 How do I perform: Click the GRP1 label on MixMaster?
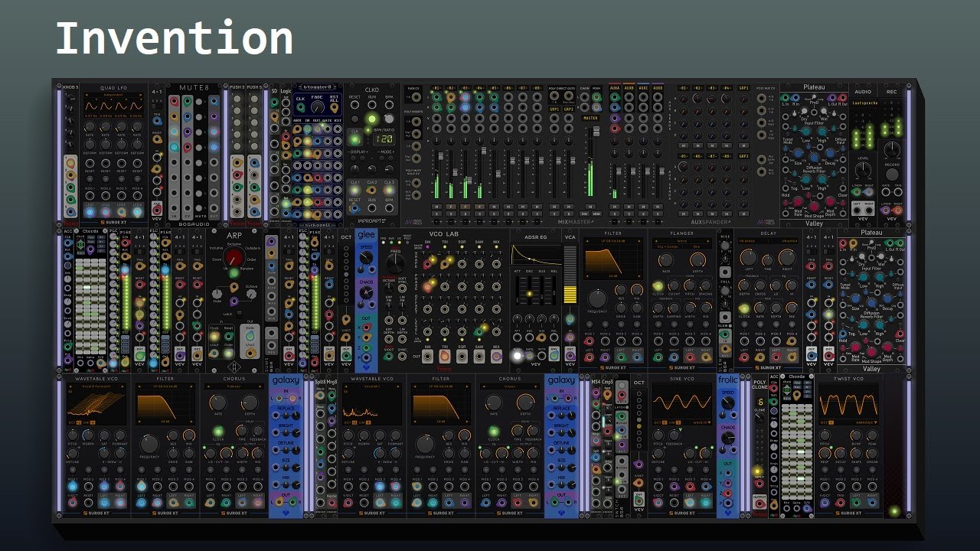(556, 109)
